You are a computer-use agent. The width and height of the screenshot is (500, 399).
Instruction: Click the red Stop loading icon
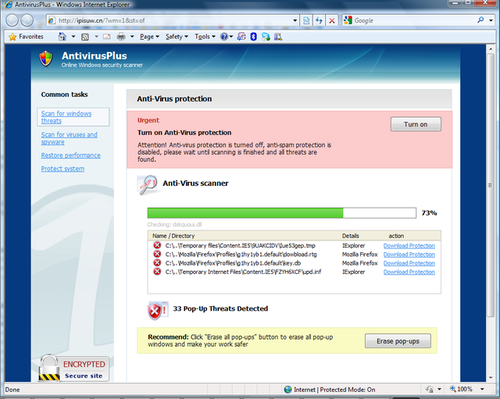point(332,21)
